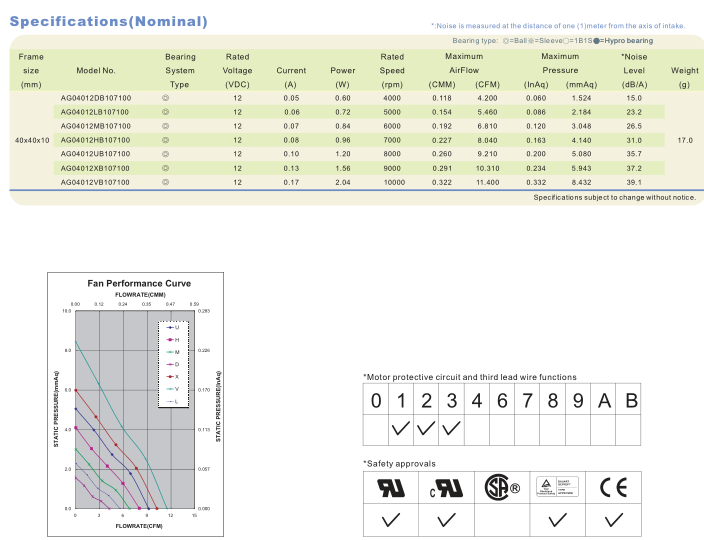Click the 8.432 mmAq pressure value
The image size is (704, 540).
[581, 182]
